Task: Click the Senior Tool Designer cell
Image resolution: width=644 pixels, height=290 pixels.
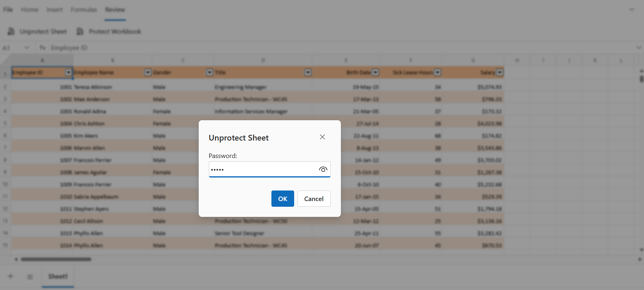Action: click(x=263, y=233)
